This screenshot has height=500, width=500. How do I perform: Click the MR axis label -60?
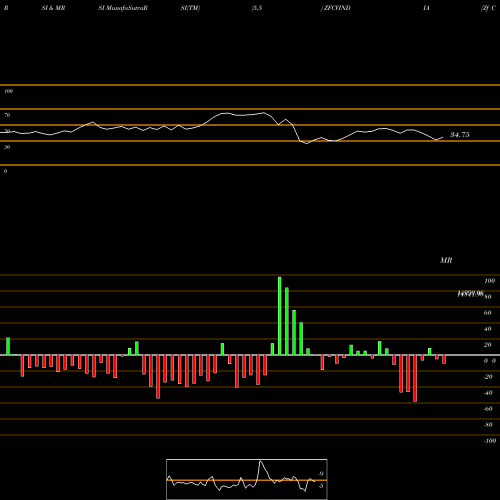(488, 409)
